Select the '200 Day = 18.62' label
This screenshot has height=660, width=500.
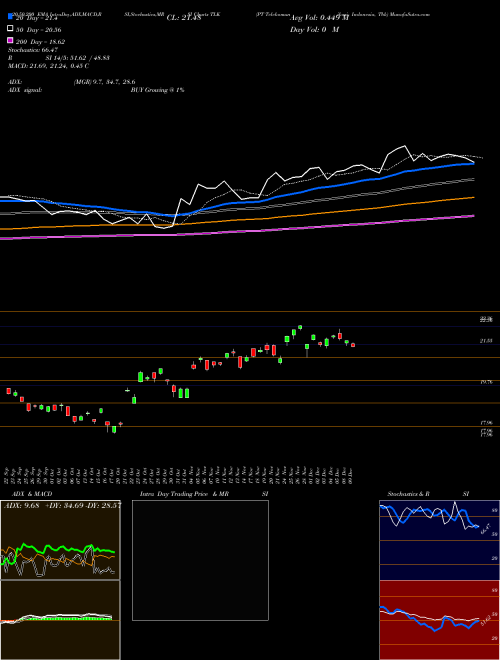click(x=40, y=42)
